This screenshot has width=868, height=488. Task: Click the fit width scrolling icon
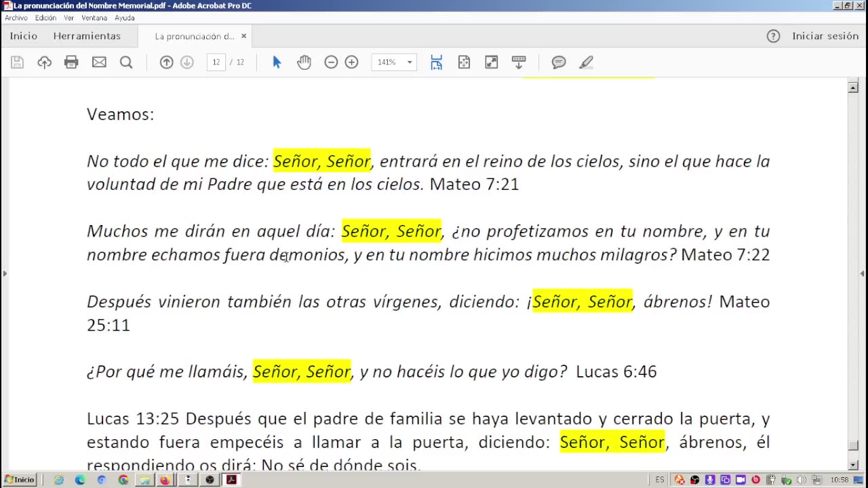[436, 62]
